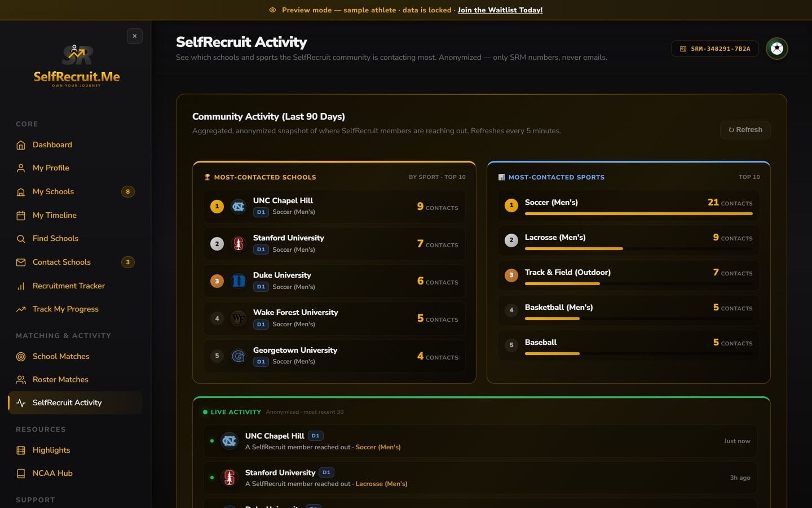This screenshot has height=508, width=812.
Task: Navigate to Find Schools
Action: (75, 239)
